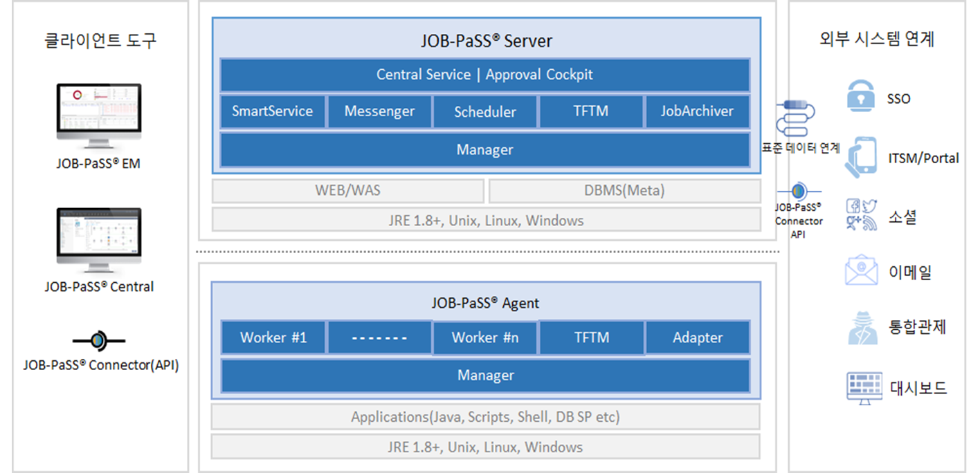The width and height of the screenshot is (980, 473).
Task: Select the Central Service | Approval Cockpit bar
Action: click(x=484, y=75)
